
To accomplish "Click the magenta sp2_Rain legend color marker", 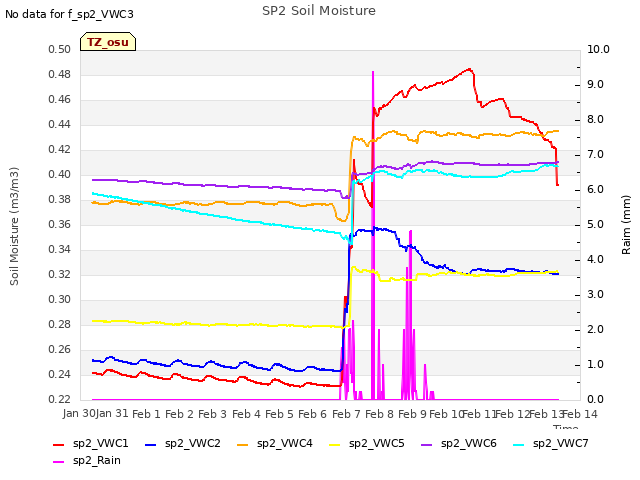I will [x=59, y=462].
